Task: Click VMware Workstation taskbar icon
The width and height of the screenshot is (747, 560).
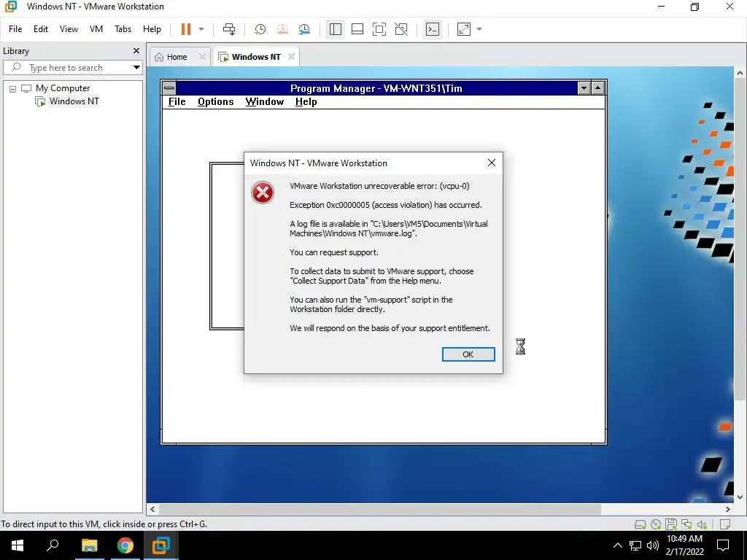Action: point(160,545)
